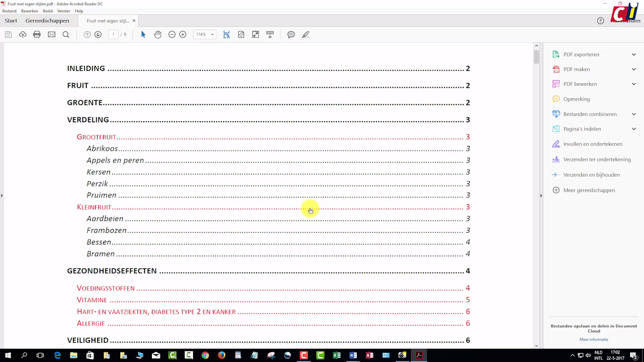Click the Zoom out minus icon

coord(172,34)
